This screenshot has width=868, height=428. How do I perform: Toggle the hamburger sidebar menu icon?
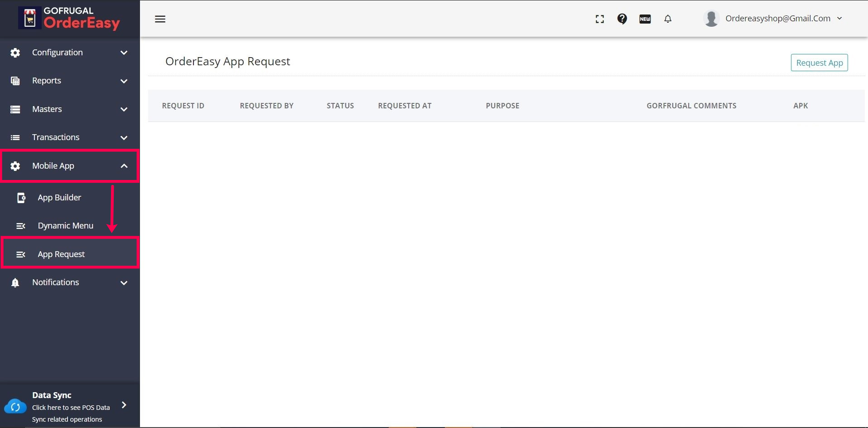[x=160, y=19]
